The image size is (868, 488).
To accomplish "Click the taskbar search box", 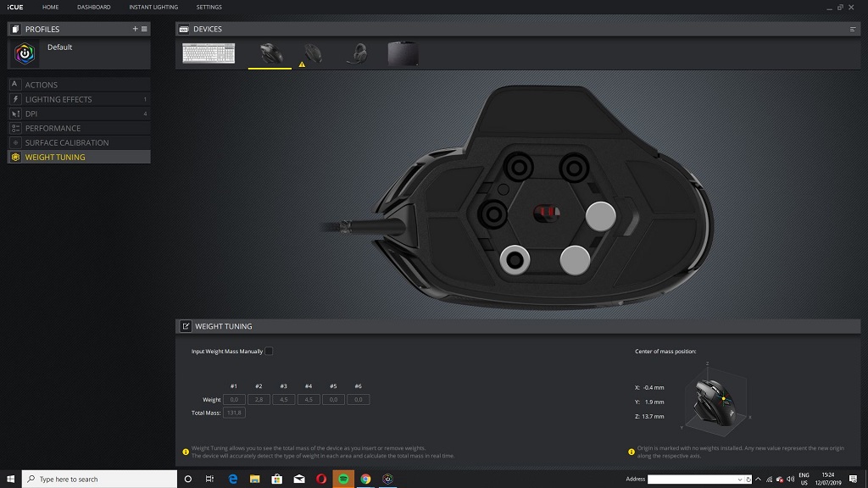I will coord(100,480).
